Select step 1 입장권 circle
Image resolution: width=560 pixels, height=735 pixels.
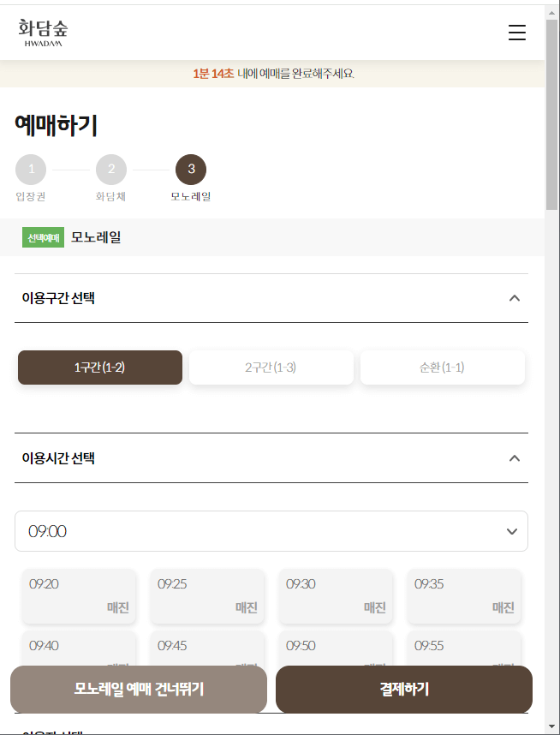[x=31, y=169]
